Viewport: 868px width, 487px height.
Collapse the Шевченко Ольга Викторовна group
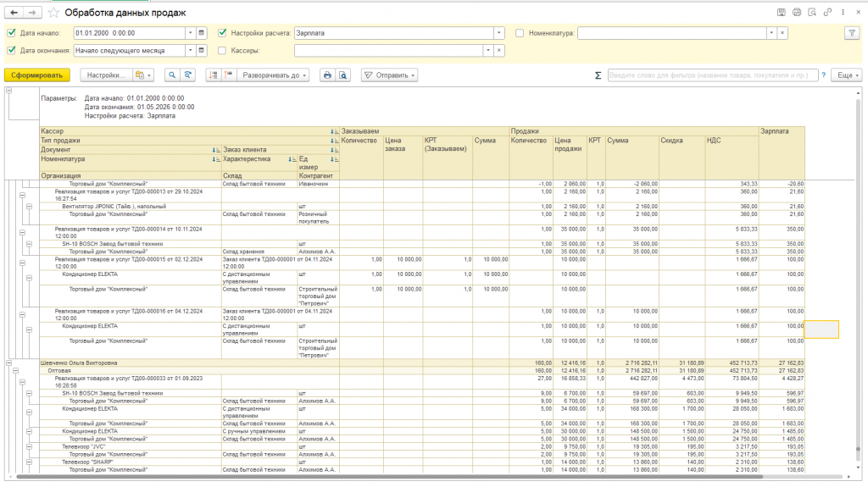tap(10, 362)
